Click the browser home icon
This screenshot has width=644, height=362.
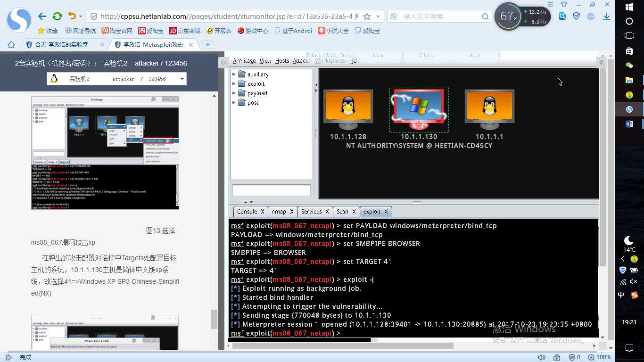11,45
